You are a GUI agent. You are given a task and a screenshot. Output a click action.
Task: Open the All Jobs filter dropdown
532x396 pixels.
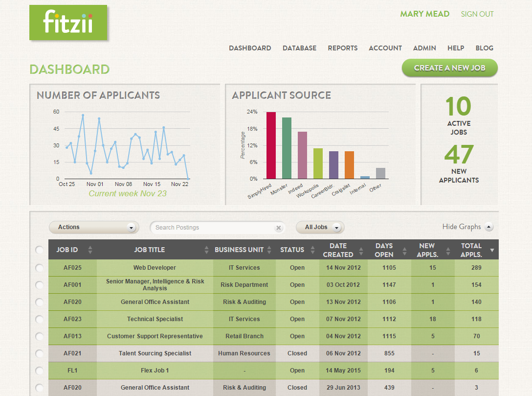(x=320, y=227)
